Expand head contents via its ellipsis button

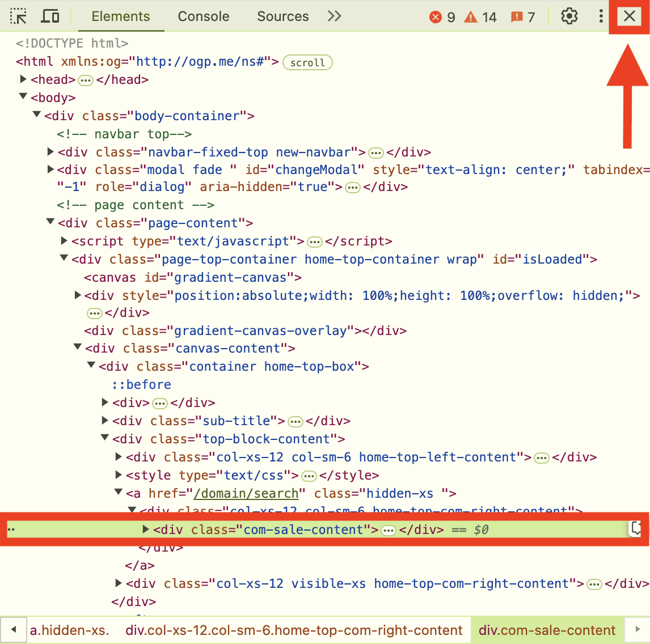(86, 80)
